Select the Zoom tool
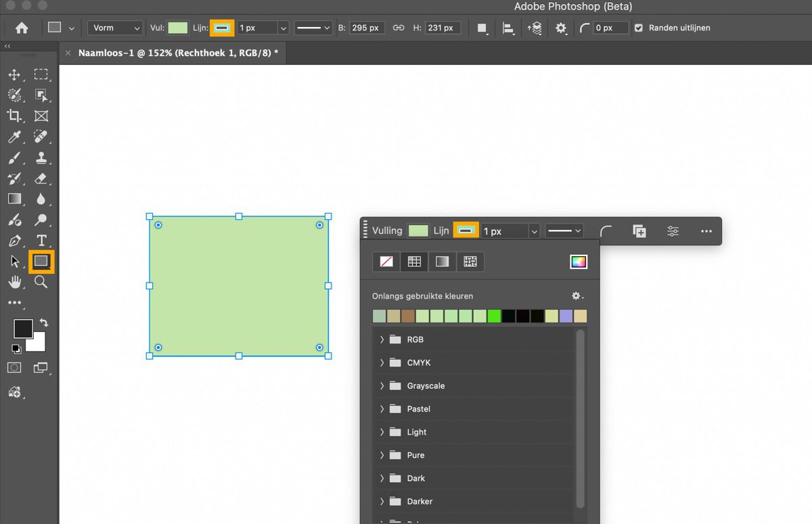 click(41, 282)
